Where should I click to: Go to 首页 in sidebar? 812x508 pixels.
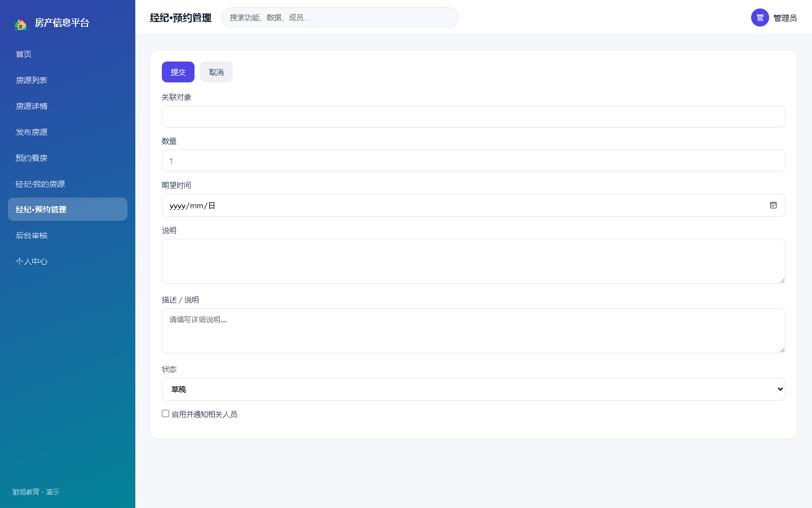[x=68, y=54]
